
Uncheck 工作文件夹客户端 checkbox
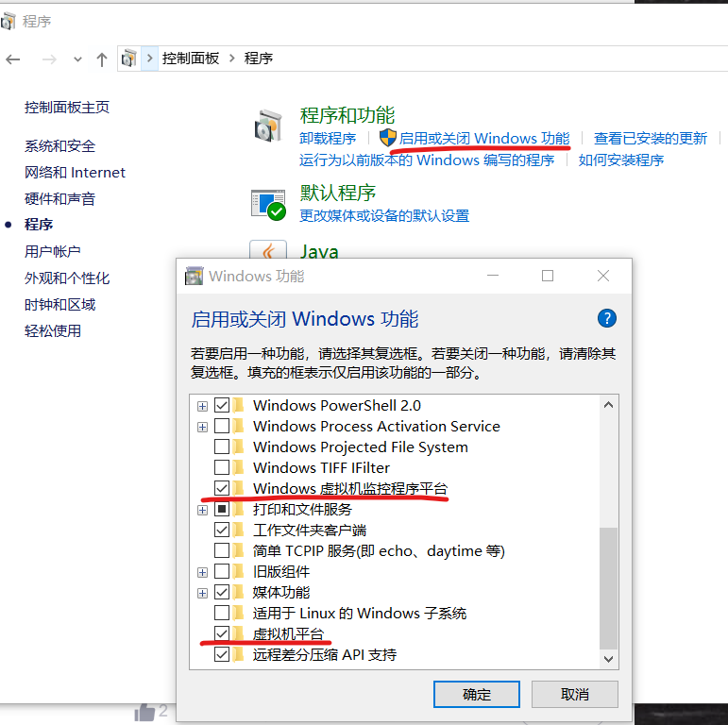tap(222, 530)
